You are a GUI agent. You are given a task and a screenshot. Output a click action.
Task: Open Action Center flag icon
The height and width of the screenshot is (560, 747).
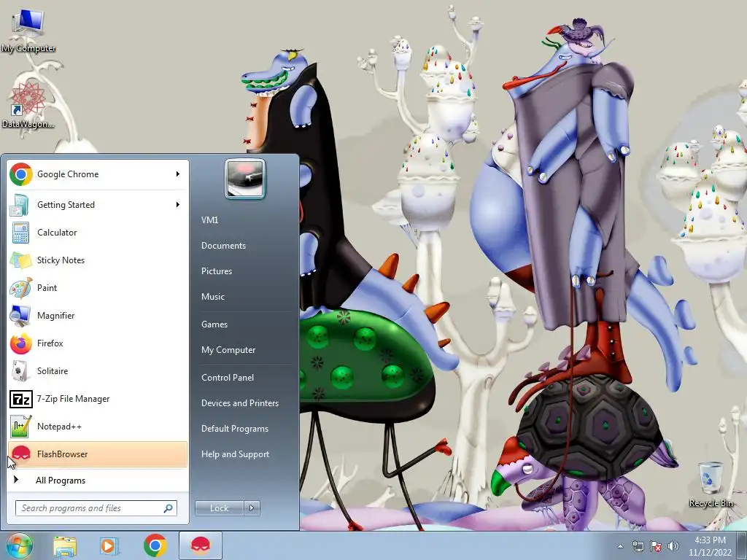click(x=656, y=547)
